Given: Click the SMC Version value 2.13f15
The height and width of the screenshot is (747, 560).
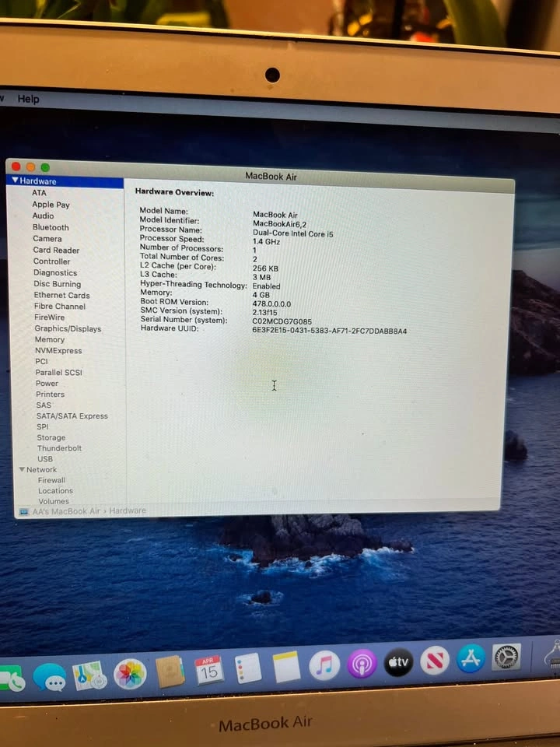Looking at the screenshot, I should pos(264,313).
